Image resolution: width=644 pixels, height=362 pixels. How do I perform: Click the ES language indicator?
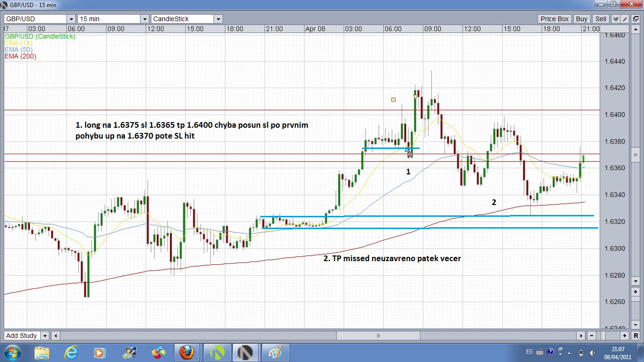pos(529,352)
